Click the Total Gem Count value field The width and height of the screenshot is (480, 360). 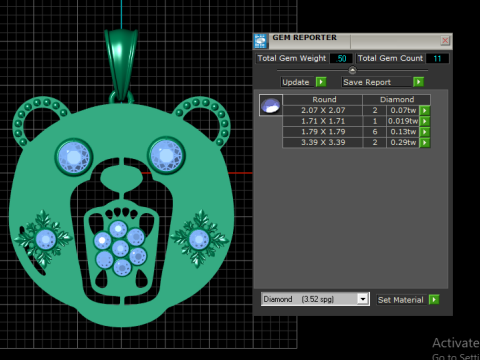click(437, 59)
